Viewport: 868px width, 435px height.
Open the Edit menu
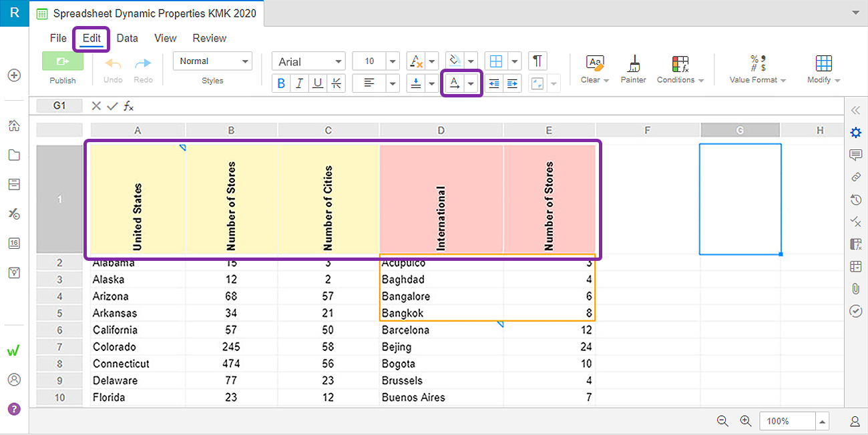tap(91, 38)
